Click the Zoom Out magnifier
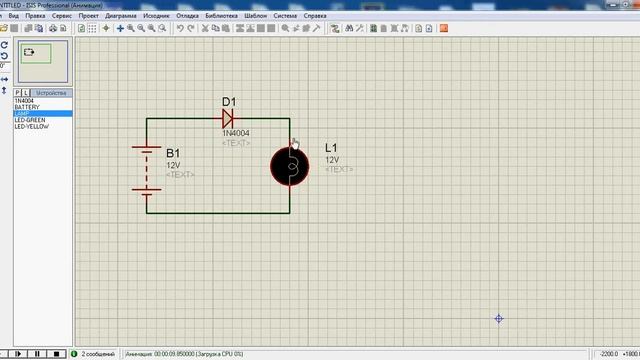This screenshot has height=360, width=640. pos(141,28)
